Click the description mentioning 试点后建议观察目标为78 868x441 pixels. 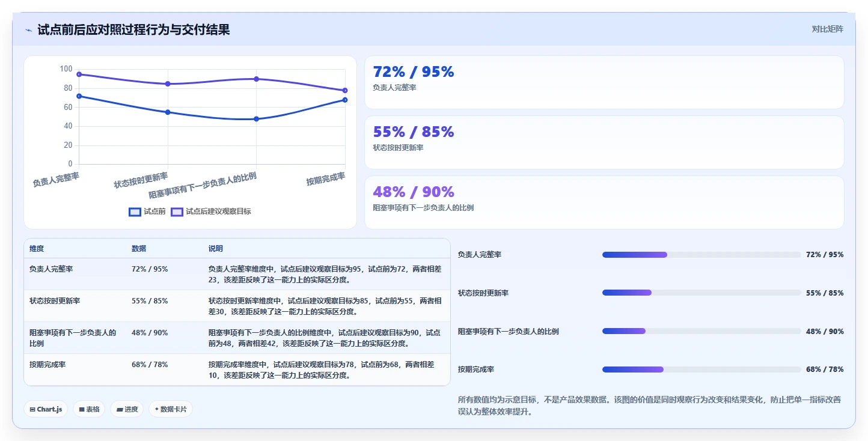(325, 370)
